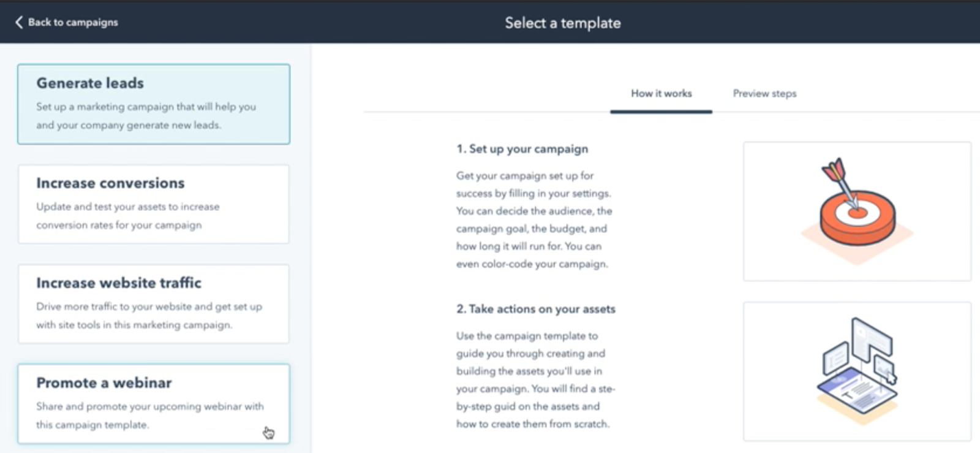The height and width of the screenshot is (453, 980).
Task: Click the Generate leads description text
Action: tap(146, 116)
